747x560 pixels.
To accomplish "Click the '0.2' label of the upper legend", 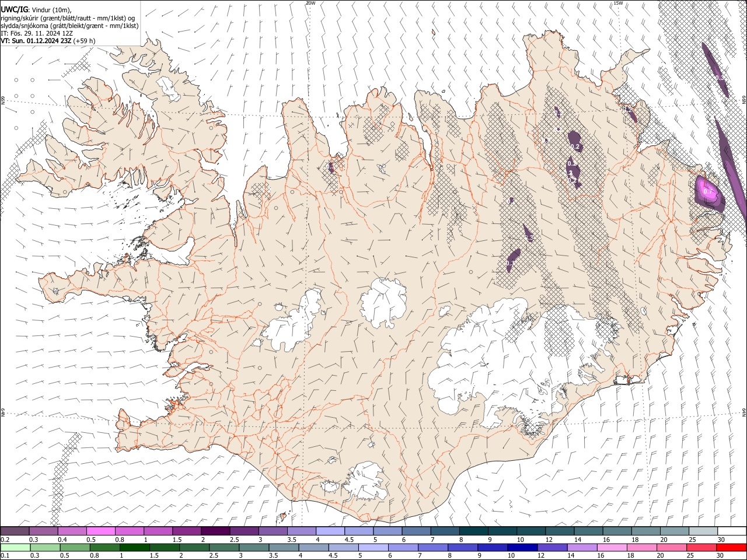I will (5, 539).
